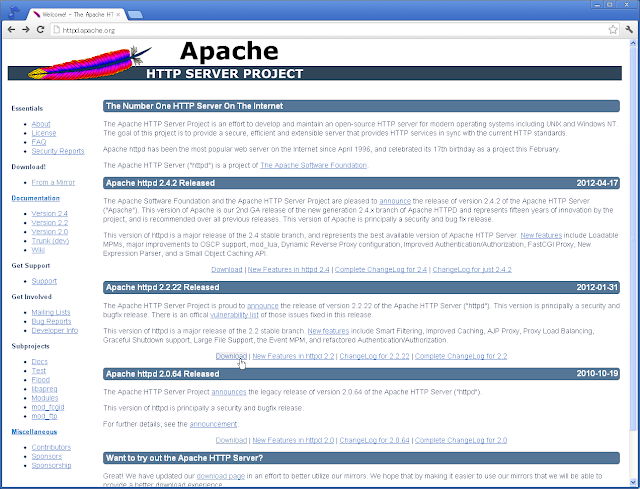Viewport: 640px width, 489px height.
Task: Bookmark this page with the star icon
Action: click(613, 29)
